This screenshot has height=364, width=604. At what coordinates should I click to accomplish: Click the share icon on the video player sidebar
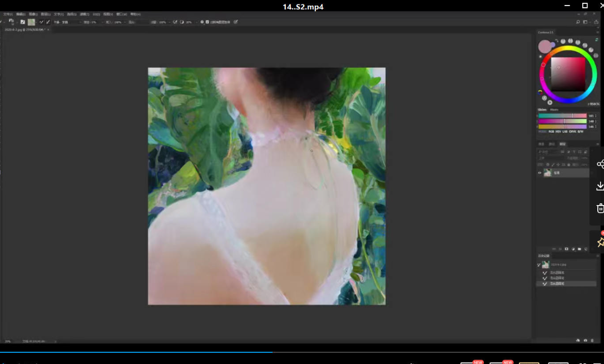(600, 164)
